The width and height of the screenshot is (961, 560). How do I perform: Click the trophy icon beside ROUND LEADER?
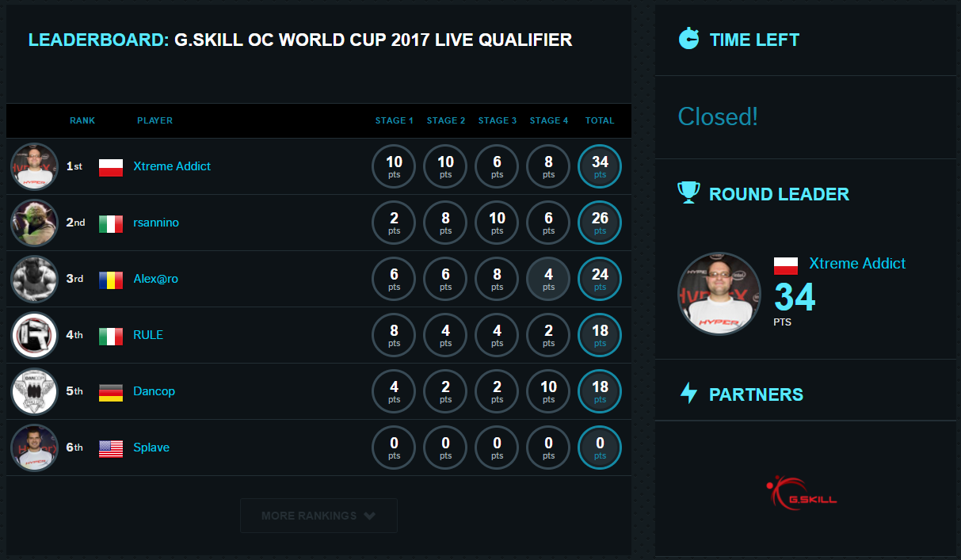coord(688,192)
